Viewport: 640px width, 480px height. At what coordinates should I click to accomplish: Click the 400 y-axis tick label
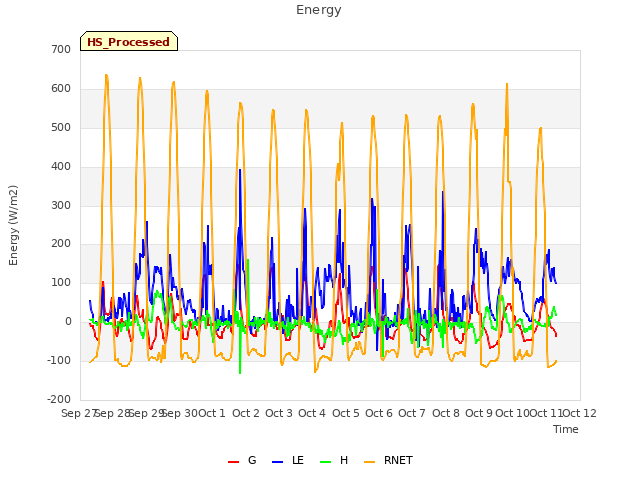(x=61, y=167)
